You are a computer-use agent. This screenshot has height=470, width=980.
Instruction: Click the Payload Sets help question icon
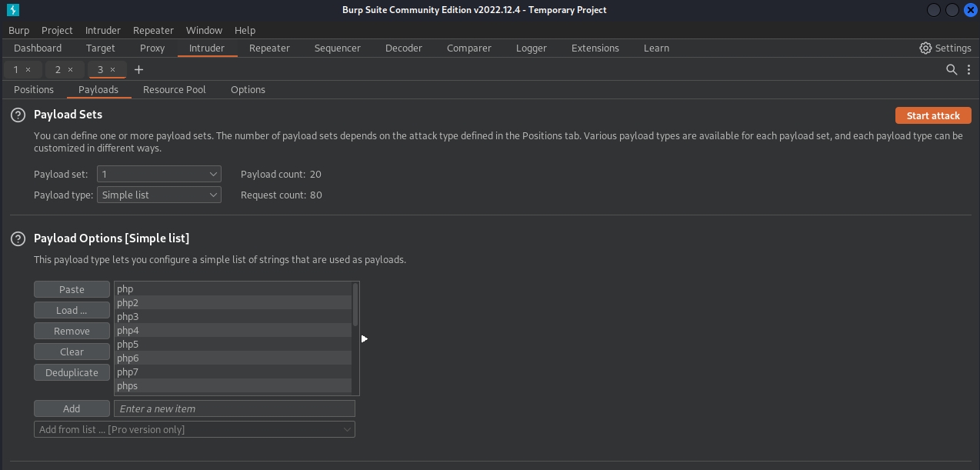pyautogui.click(x=18, y=115)
